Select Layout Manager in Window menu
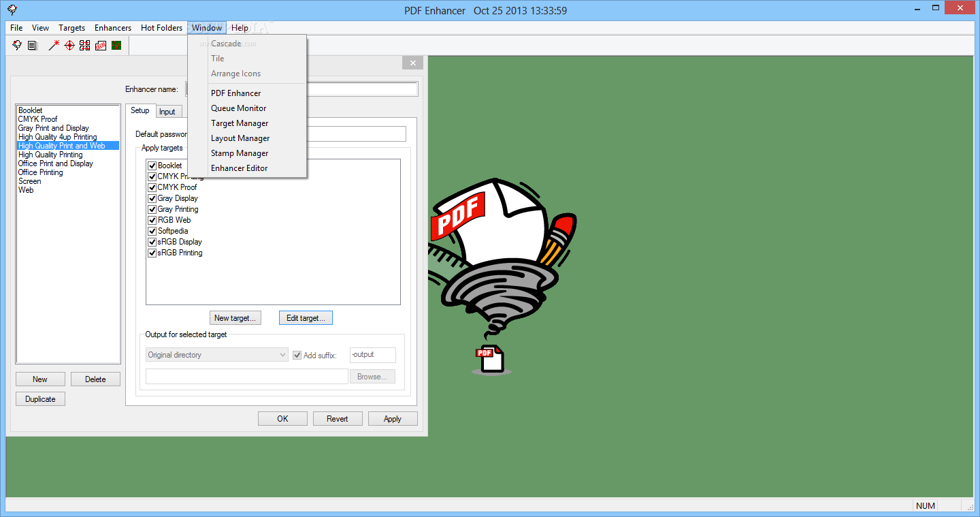Image resolution: width=980 pixels, height=517 pixels. (x=248, y=138)
